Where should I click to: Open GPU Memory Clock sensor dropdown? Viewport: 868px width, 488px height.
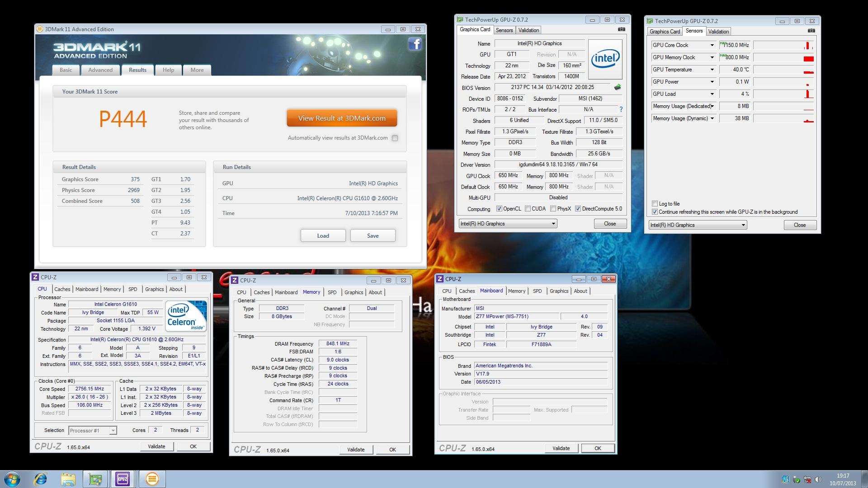[x=712, y=57]
